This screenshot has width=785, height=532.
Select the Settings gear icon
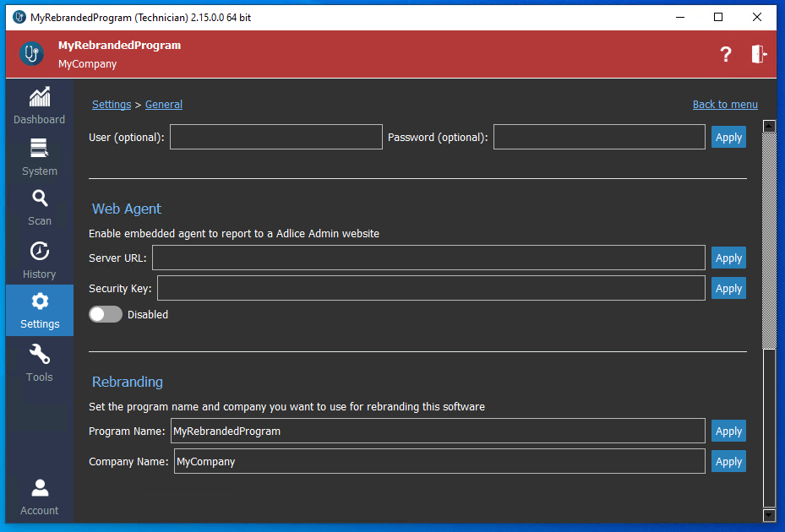tap(39, 301)
